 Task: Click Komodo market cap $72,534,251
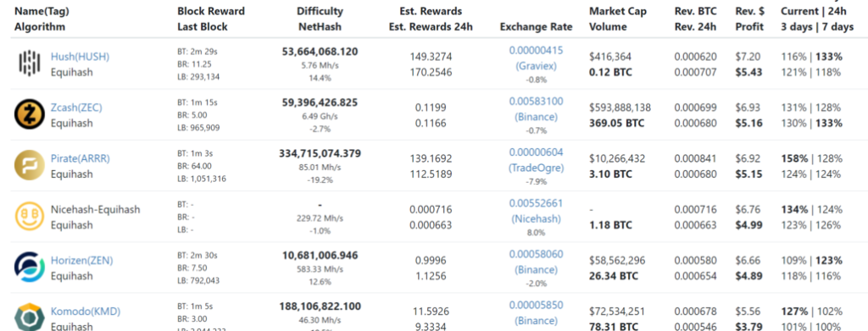[617, 312]
